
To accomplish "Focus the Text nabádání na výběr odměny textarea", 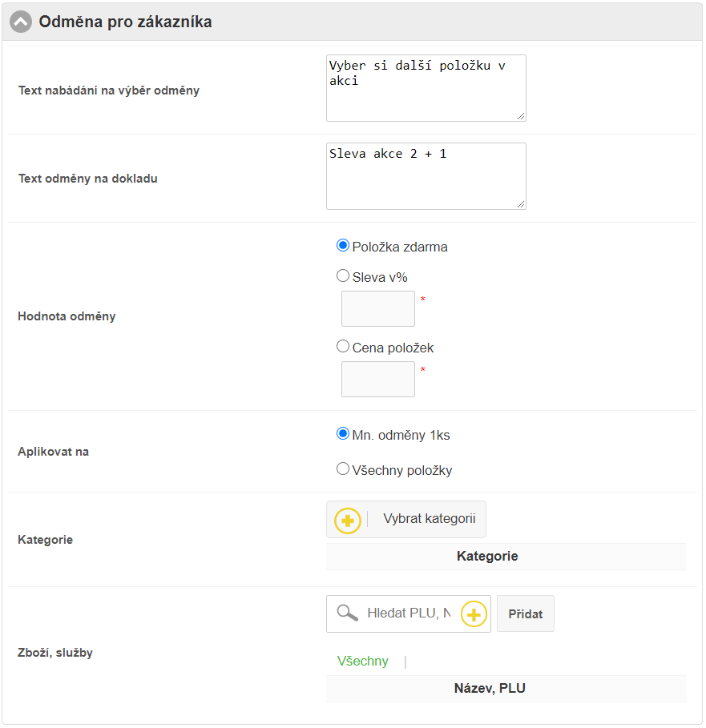I will pos(426,88).
